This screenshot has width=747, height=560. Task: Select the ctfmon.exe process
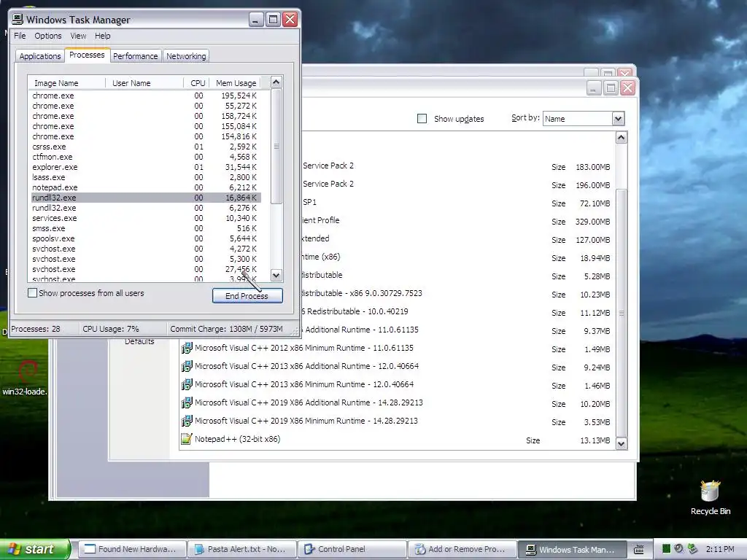click(x=146, y=157)
